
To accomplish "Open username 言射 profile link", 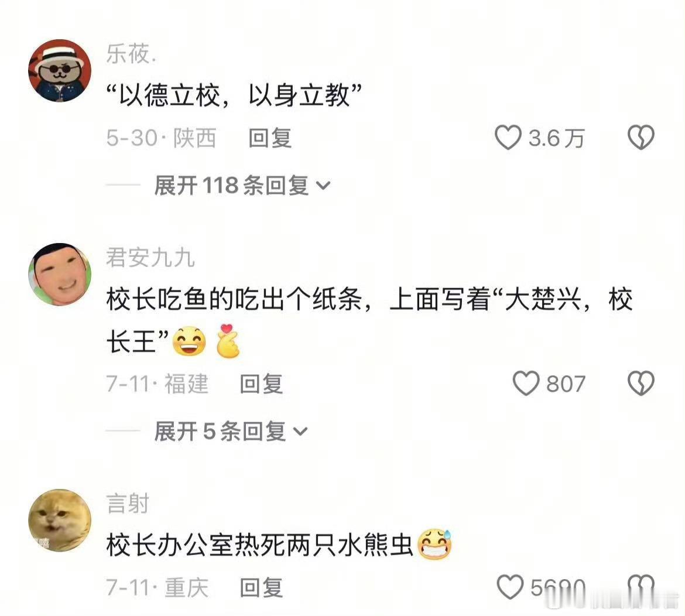I will (128, 504).
